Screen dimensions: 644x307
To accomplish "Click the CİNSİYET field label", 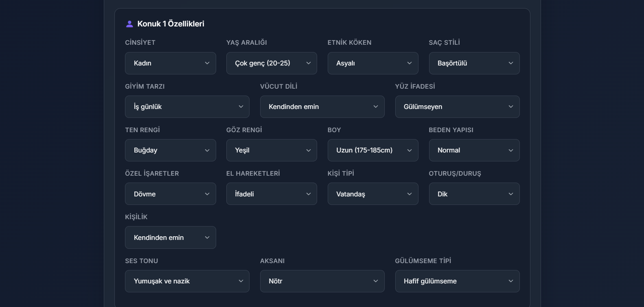I will tap(140, 42).
